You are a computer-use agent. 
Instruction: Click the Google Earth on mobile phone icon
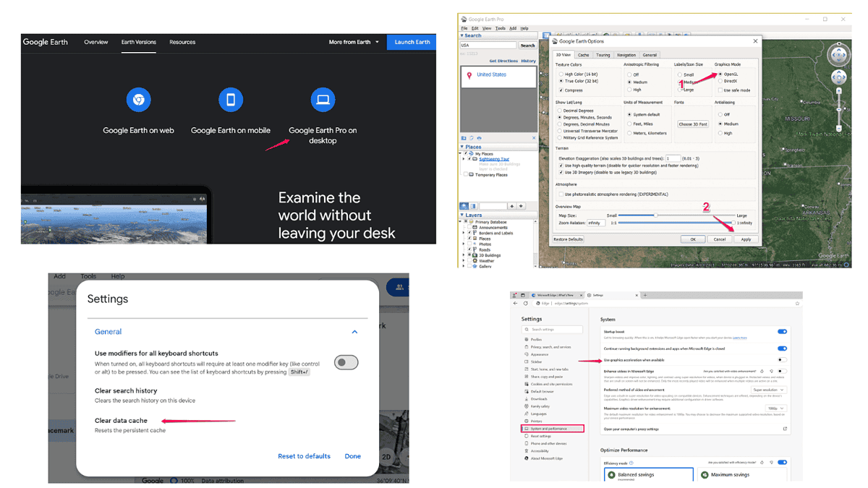click(231, 99)
